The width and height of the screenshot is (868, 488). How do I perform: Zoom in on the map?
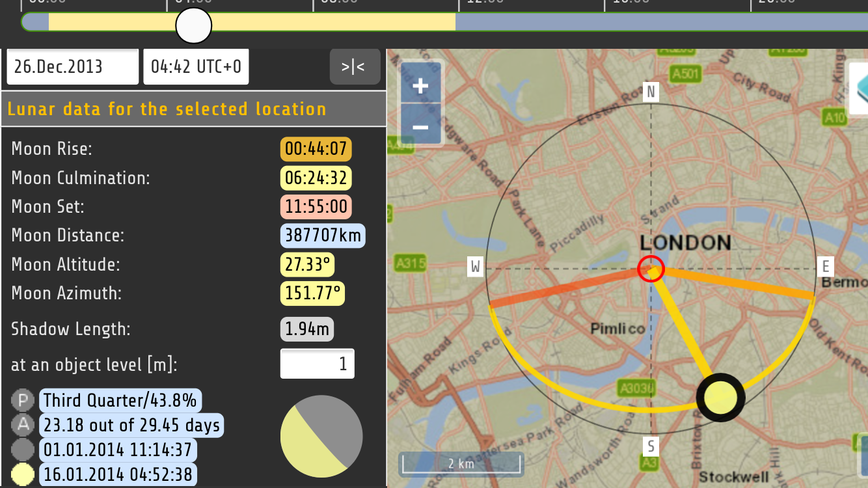[420, 85]
